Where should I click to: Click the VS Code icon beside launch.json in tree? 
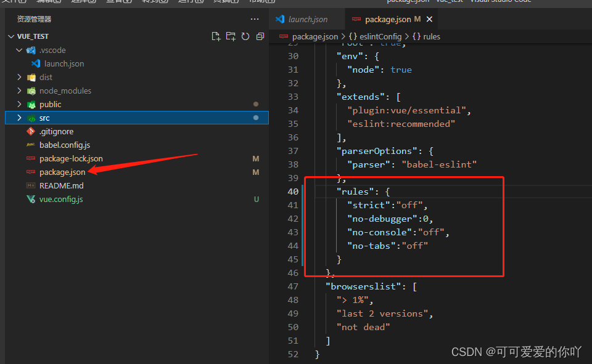(x=36, y=63)
